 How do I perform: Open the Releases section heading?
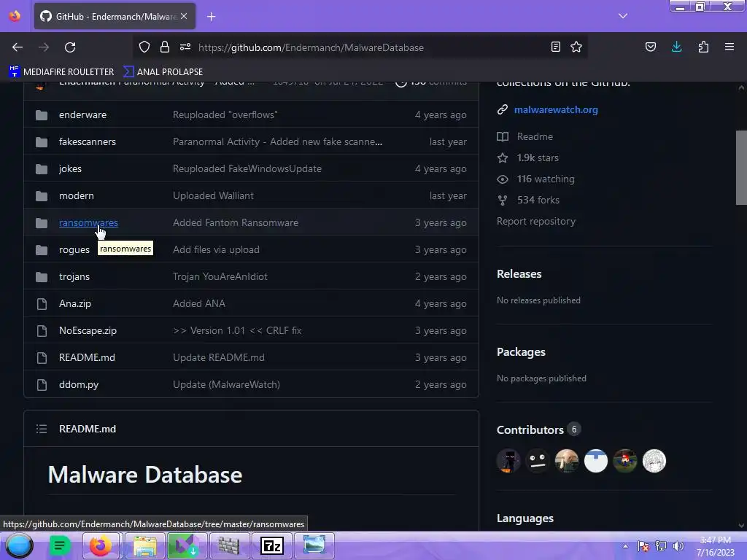pyautogui.click(x=519, y=274)
